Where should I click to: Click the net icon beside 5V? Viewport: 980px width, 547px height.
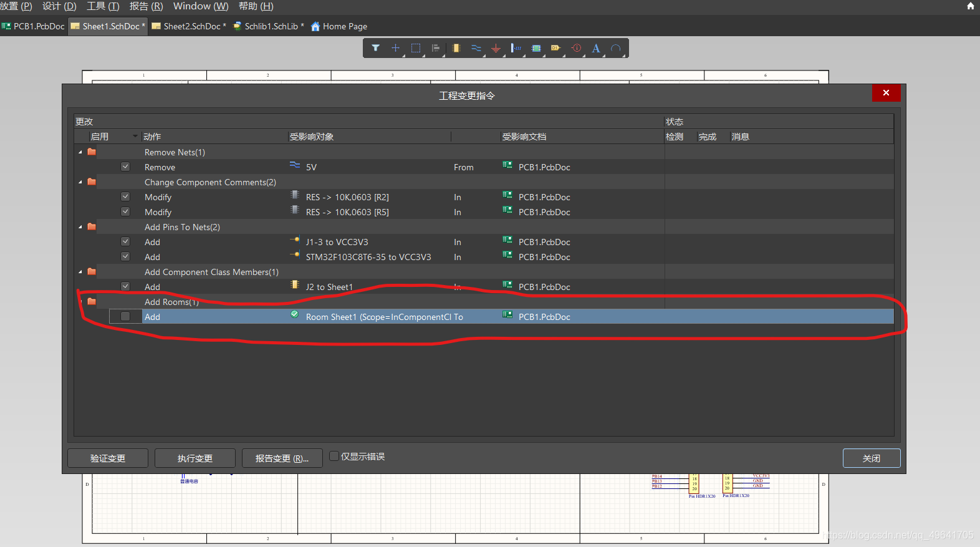tap(295, 165)
